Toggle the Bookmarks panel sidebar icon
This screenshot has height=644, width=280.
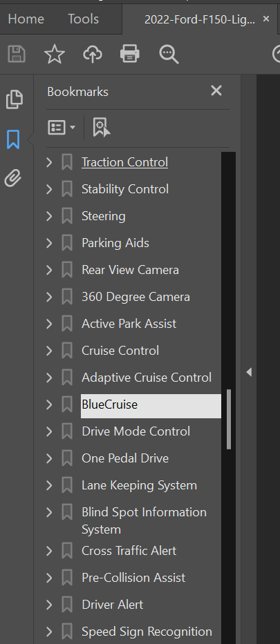[x=13, y=139]
